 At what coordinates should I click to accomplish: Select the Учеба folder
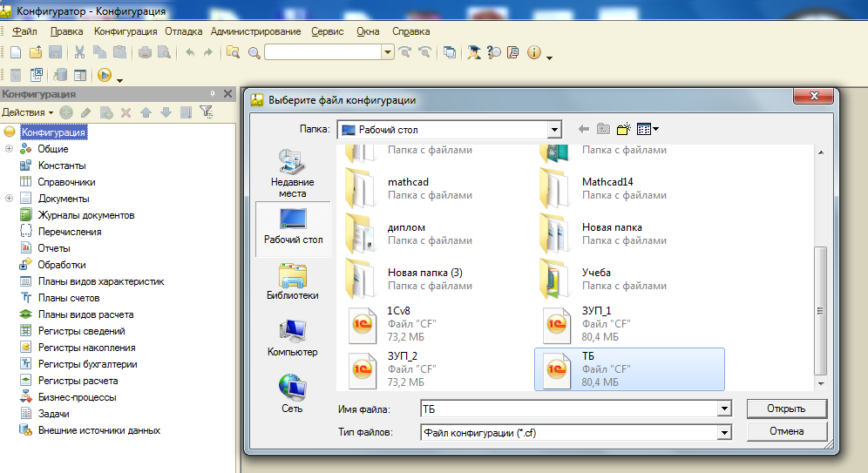[629, 280]
